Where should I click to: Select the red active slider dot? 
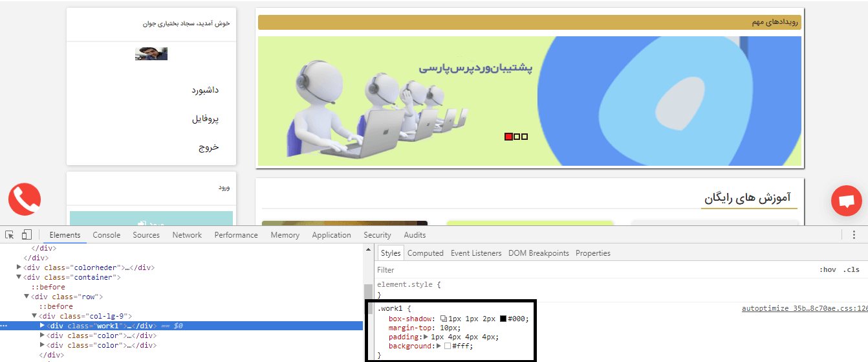pyautogui.click(x=508, y=137)
